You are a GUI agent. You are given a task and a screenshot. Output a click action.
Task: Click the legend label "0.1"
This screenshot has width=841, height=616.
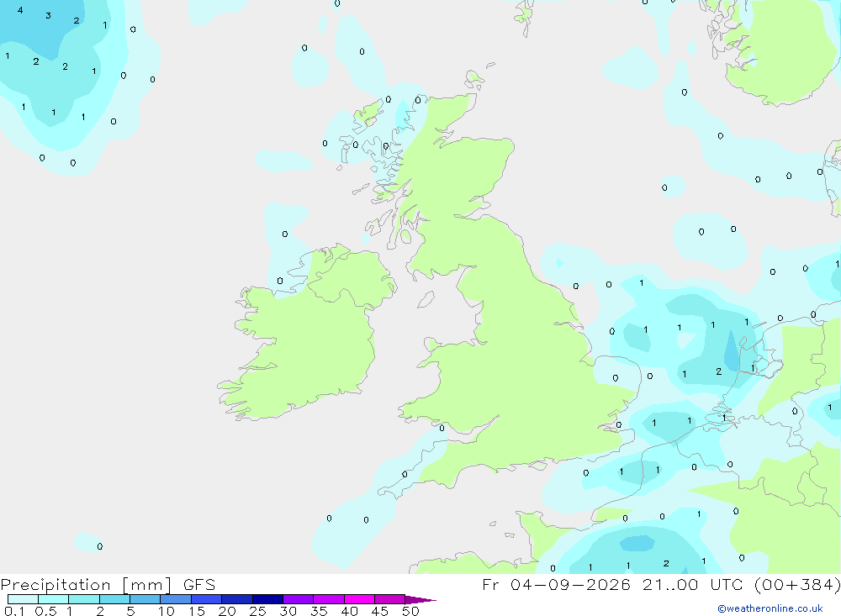coord(14,611)
